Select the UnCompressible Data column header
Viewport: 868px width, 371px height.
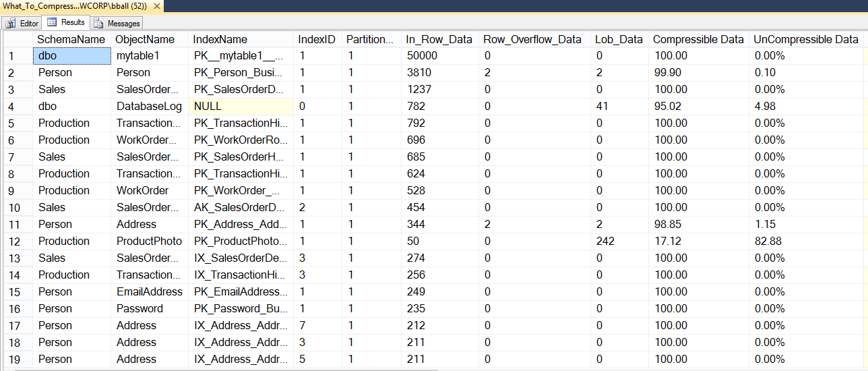(805, 39)
